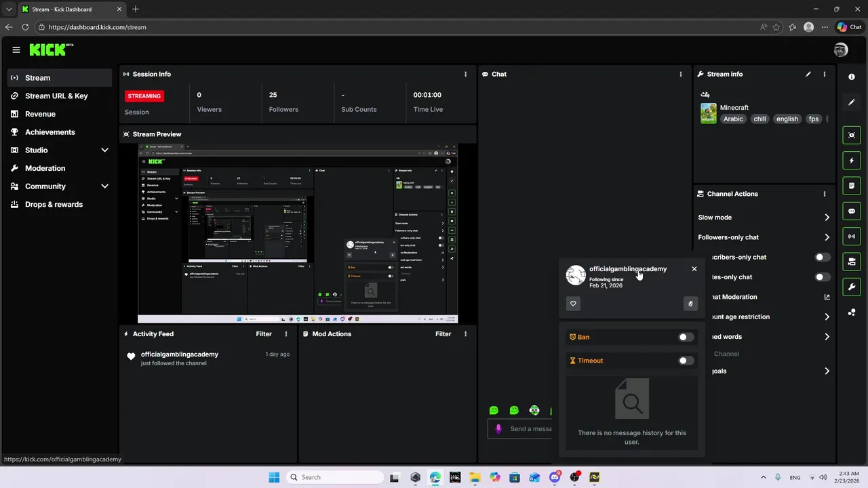Screen dimensions: 868x488
Task: Open File Explorer from the taskbar
Action: click(475, 477)
